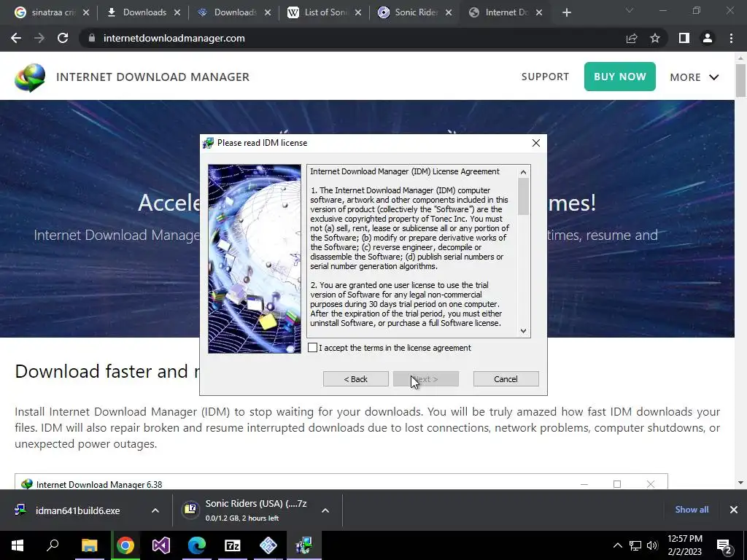Click the BUY NOW button
Viewport: 747px width, 560px height.
coord(620,77)
